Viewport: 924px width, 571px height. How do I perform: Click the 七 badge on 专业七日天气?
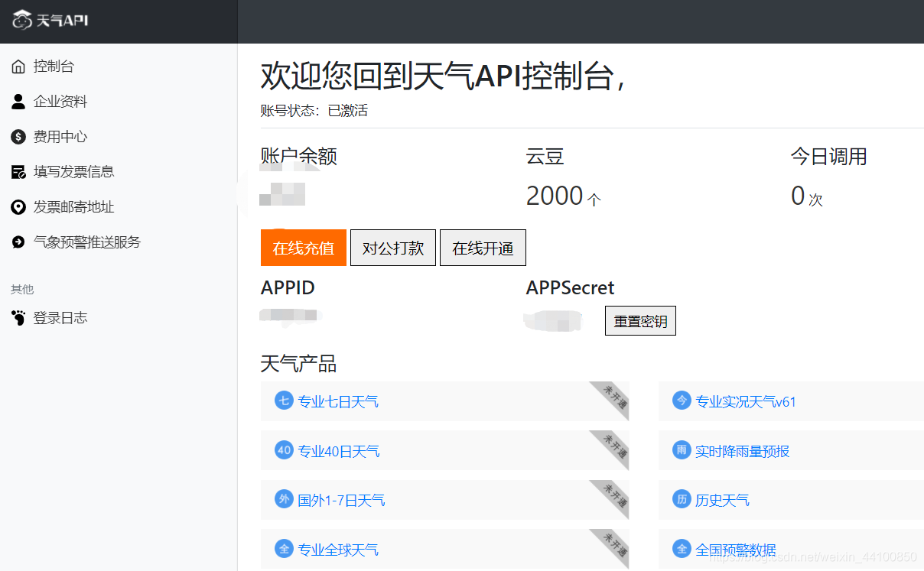(283, 401)
